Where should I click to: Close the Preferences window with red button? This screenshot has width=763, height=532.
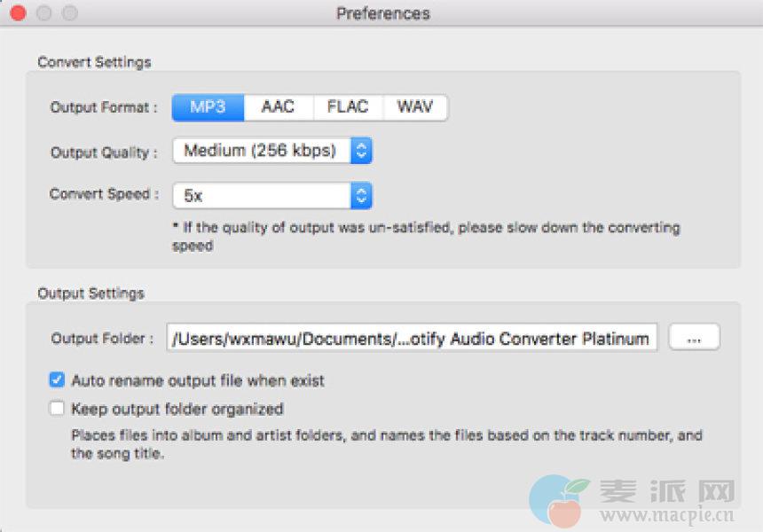(18, 13)
